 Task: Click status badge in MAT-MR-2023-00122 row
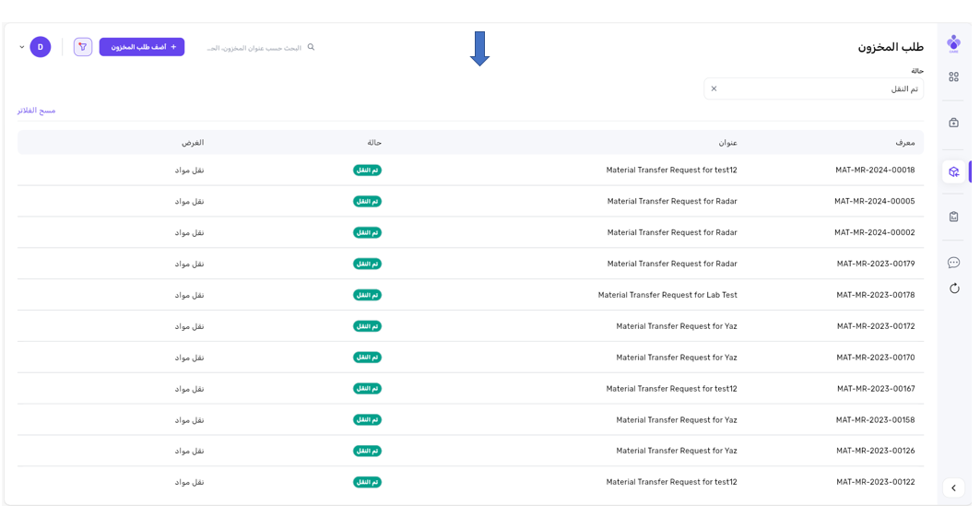[367, 482]
